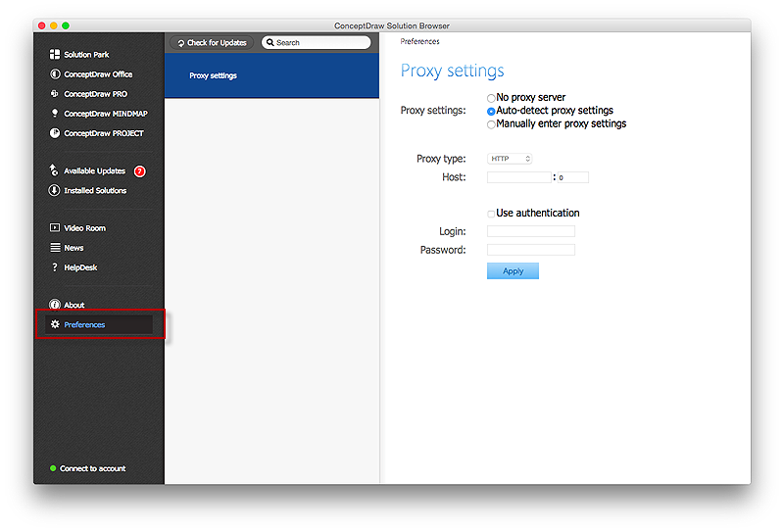Click the green Connect status dot

click(53, 468)
